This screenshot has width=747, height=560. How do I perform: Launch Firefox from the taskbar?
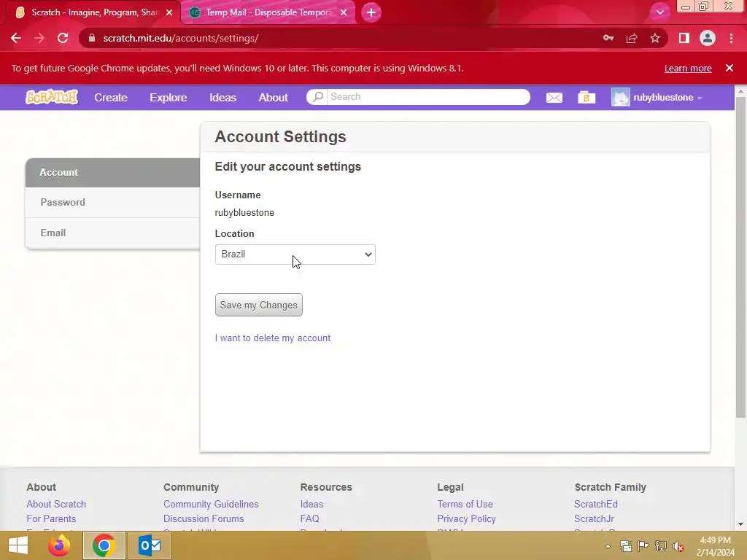[59, 545]
